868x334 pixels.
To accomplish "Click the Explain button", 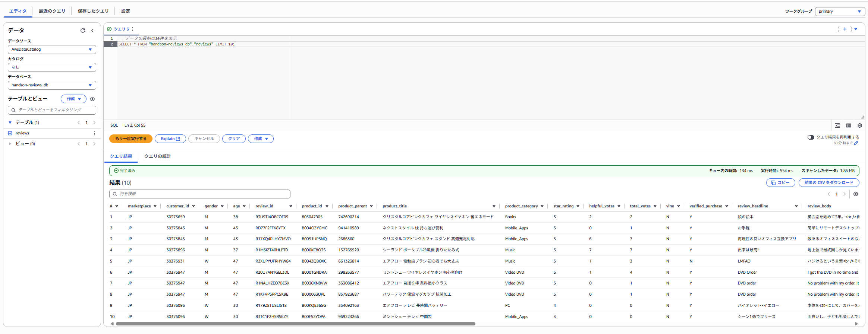I will tap(170, 139).
